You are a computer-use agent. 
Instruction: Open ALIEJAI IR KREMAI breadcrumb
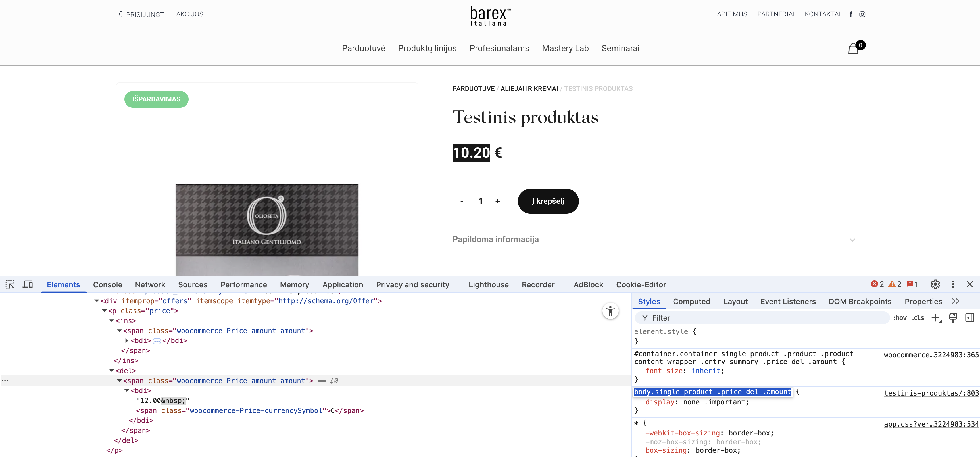coord(529,89)
